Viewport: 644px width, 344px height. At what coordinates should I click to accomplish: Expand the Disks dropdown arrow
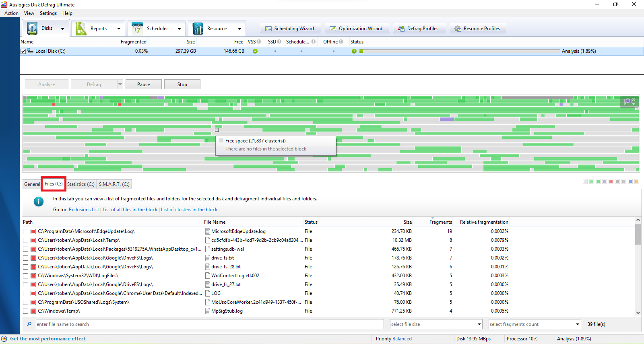62,29
